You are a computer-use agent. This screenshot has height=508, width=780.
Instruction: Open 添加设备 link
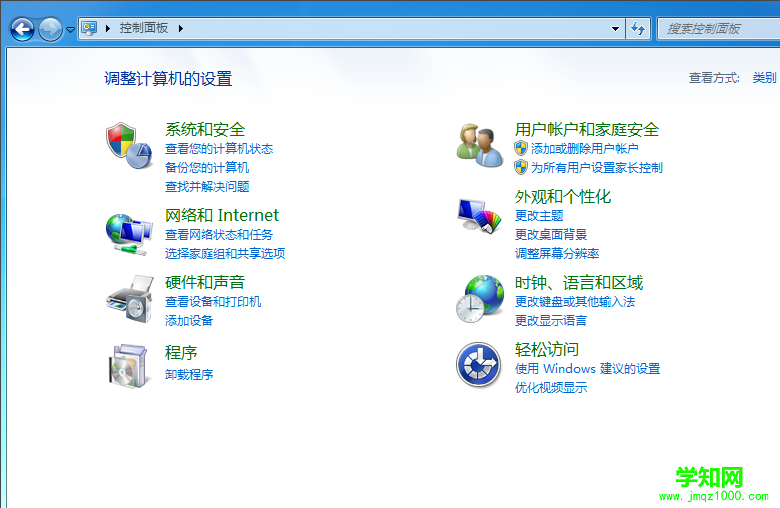[189, 320]
